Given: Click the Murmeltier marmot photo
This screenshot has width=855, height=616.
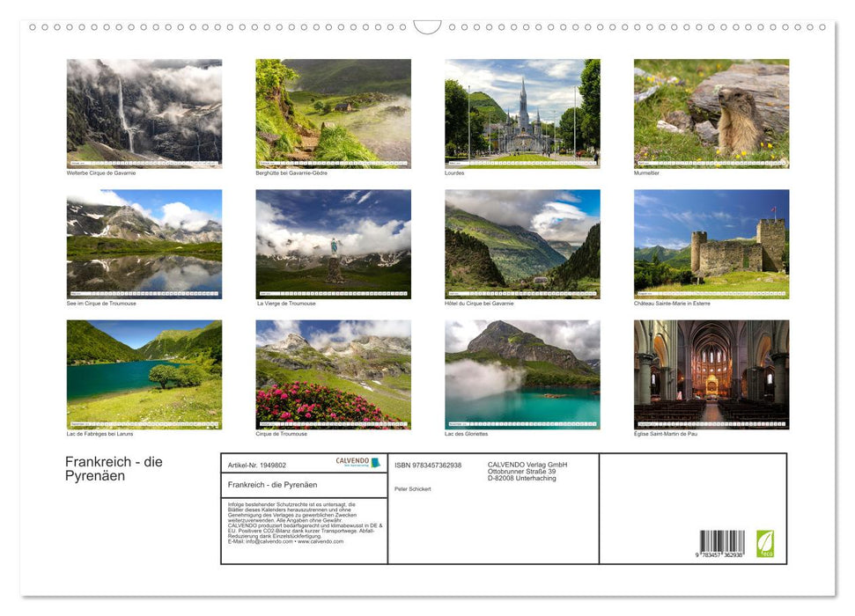Looking at the screenshot, I should 711,113.
